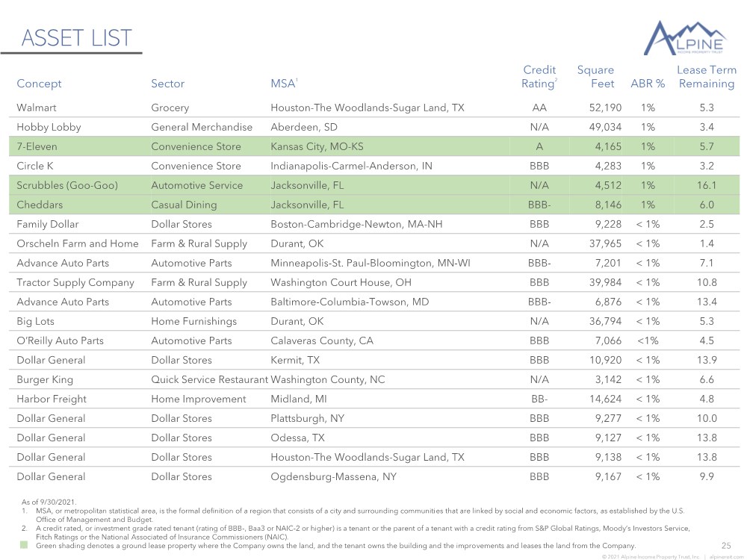Click Orscheln Farm and Home cell
The image size is (747, 560).
(x=78, y=244)
